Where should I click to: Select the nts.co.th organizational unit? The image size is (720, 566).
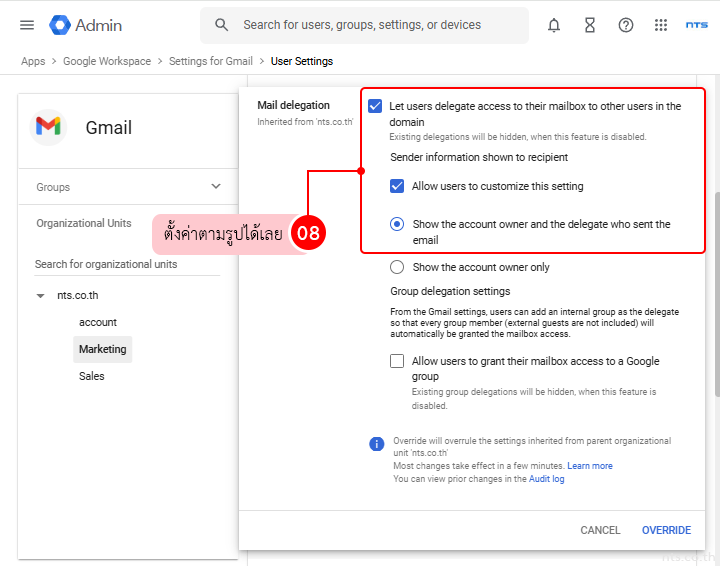(78, 295)
